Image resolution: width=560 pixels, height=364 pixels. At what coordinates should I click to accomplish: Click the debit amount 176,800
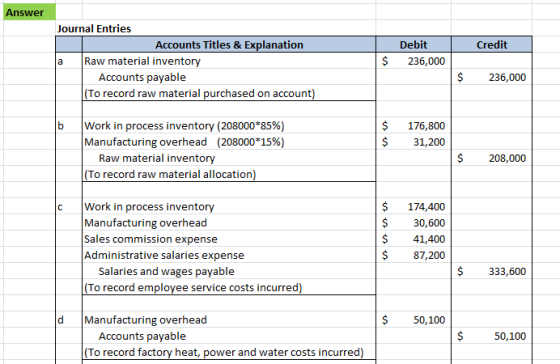point(426,126)
